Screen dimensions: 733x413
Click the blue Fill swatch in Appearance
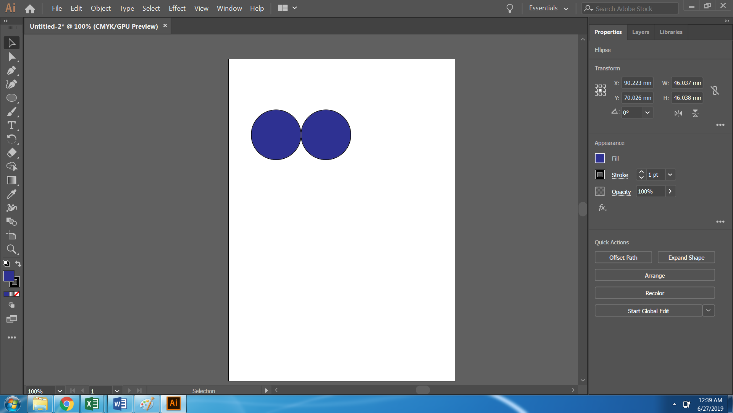click(600, 158)
